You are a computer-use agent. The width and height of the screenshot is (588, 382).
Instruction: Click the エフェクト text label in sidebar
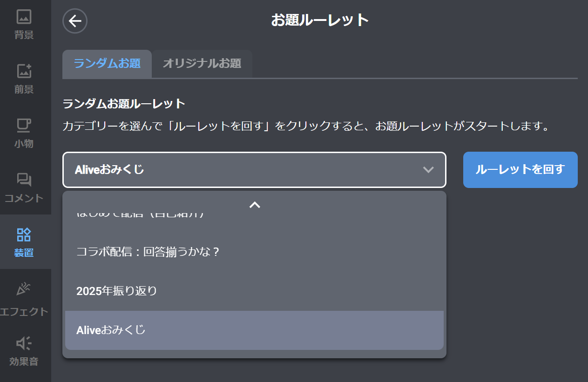pos(24,311)
